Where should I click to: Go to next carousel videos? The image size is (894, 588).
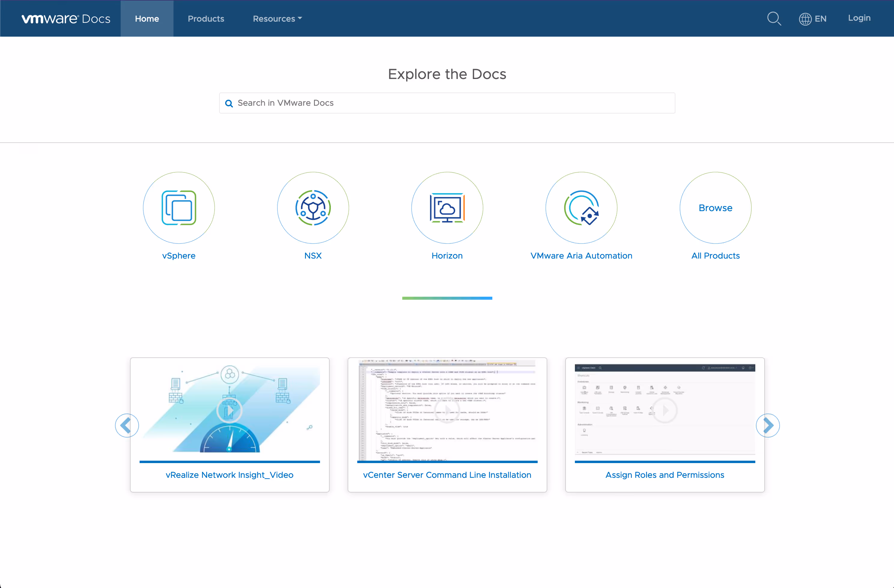coord(768,425)
